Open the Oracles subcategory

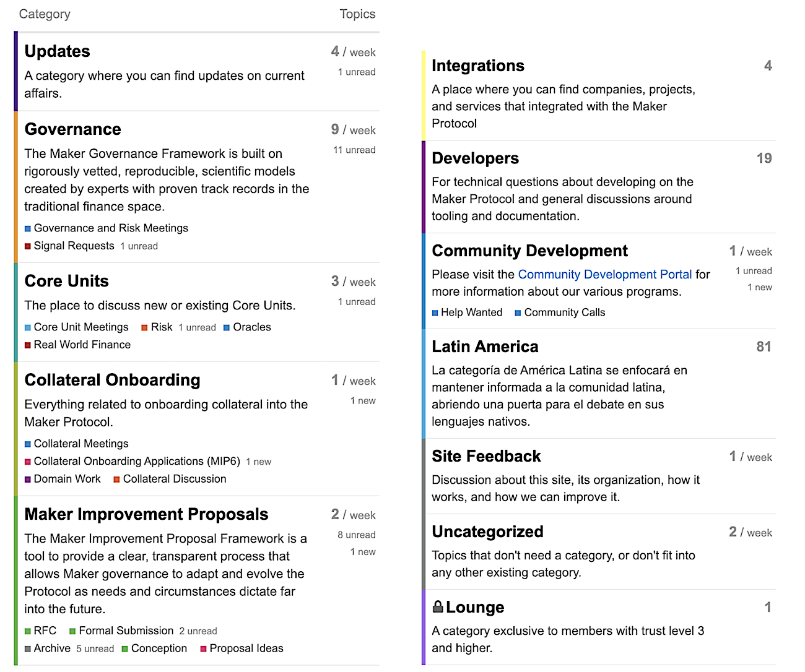pos(251,327)
